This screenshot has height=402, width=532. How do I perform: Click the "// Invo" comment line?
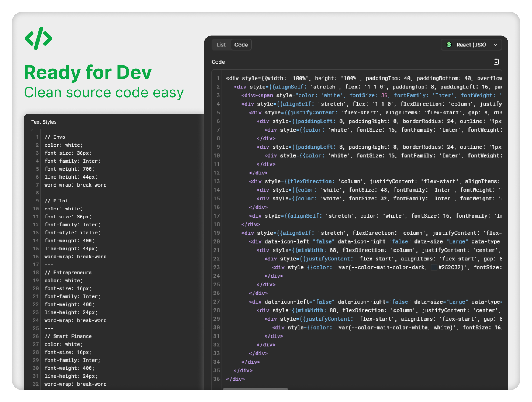(55, 137)
